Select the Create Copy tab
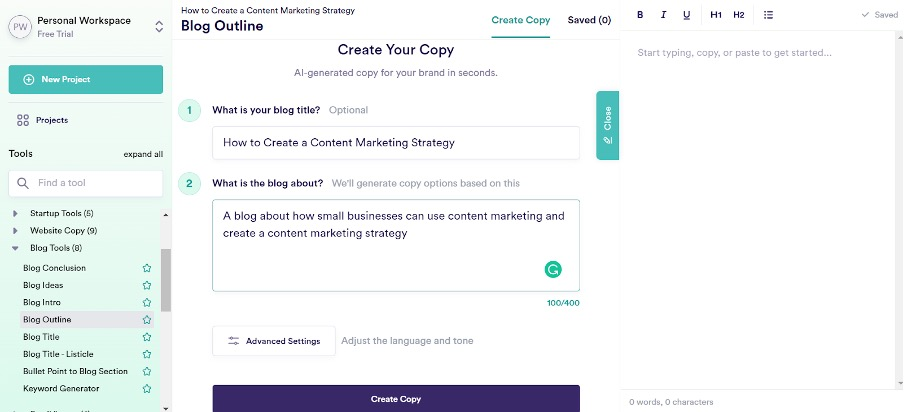The width and height of the screenshot is (904, 412). coord(521,20)
